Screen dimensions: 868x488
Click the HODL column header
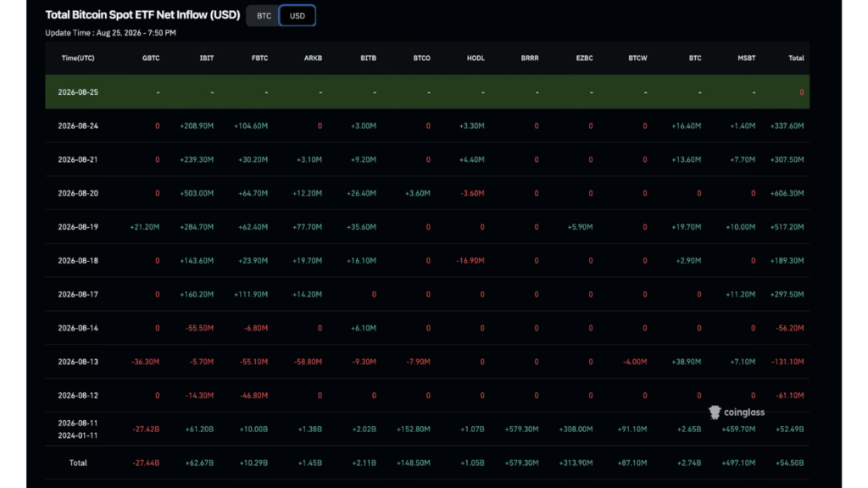point(476,58)
